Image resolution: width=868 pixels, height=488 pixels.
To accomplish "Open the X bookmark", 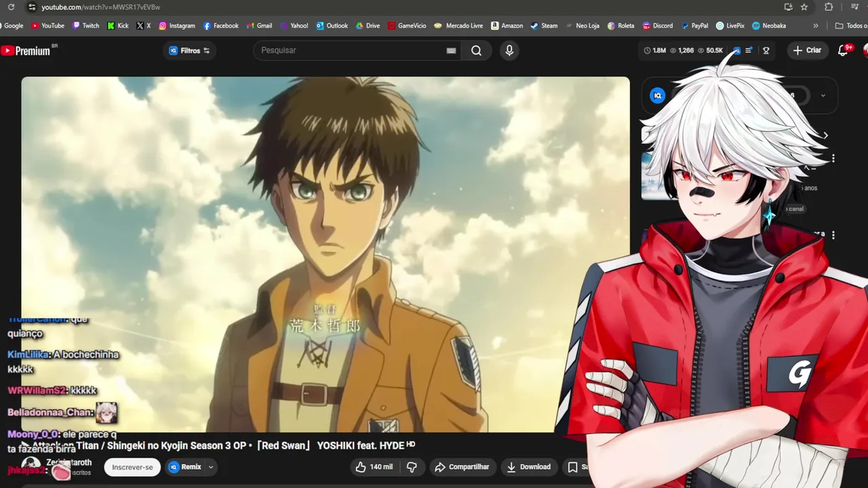I will tap(143, 26).
